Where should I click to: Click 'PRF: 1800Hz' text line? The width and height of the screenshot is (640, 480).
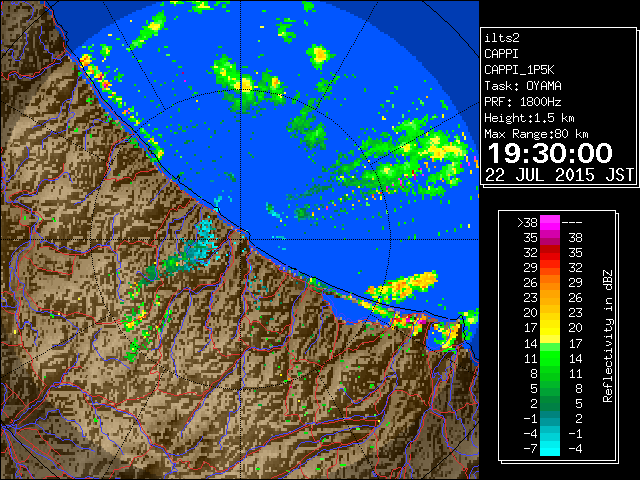coord(523,102)
